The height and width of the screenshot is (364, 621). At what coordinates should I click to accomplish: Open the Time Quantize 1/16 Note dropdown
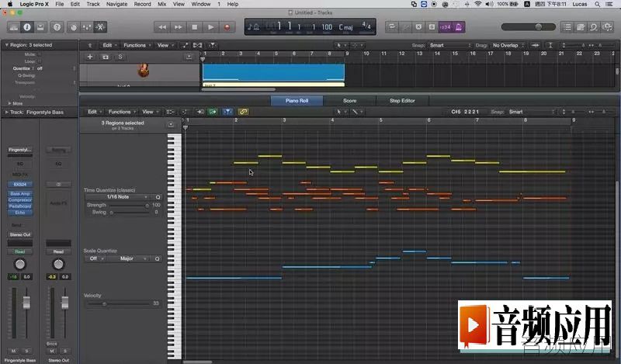118,197
